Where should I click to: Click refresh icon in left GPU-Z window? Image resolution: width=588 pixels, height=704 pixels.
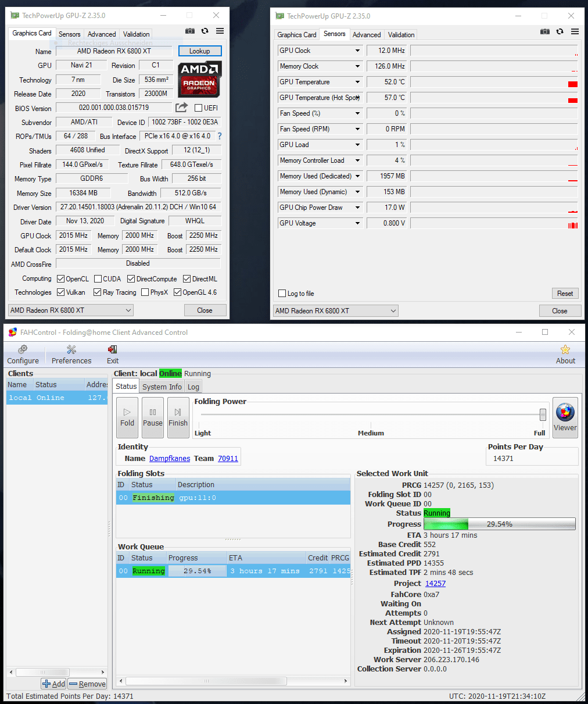pyautogui.click(x=205, y=31)
